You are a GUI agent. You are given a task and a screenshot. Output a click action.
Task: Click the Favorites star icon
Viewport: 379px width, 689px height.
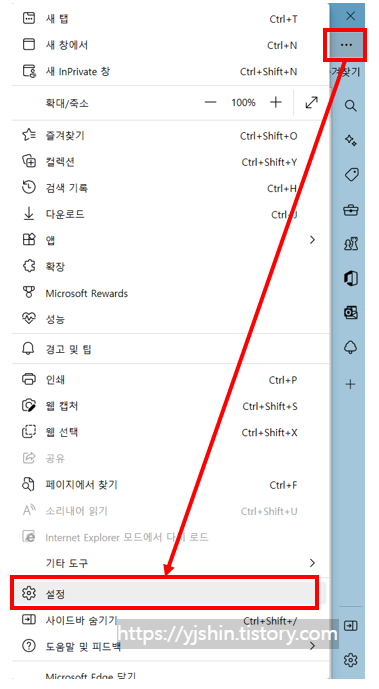pyautogui.click(x=29, y=135)
